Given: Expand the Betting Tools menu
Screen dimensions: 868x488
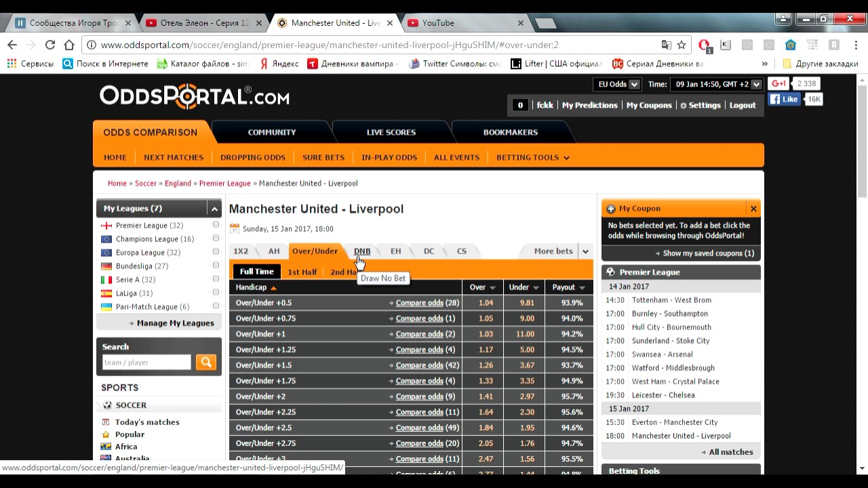Looking at the screenshot, I should (533, 157).
